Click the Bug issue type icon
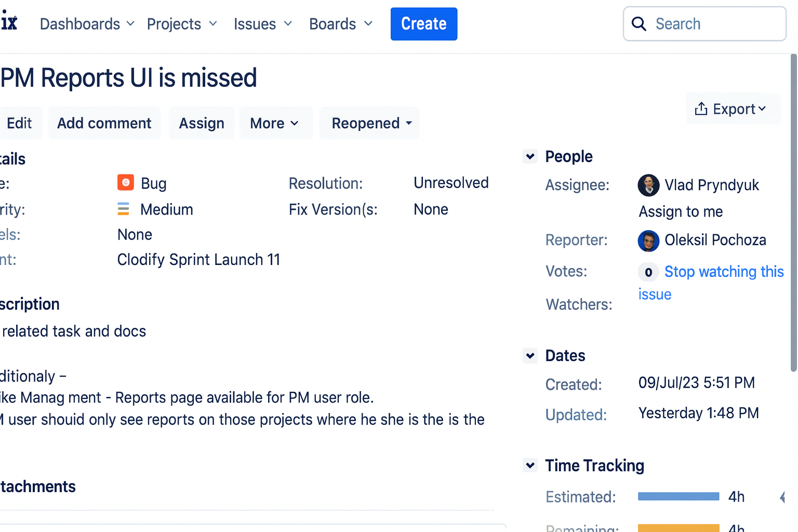 [x=125, y=183]
